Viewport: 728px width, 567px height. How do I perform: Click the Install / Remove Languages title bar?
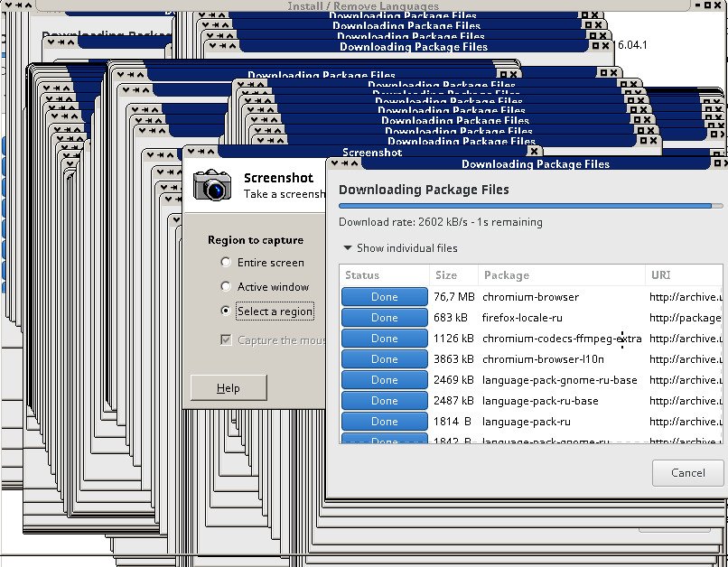pyautogui.click(x=363, y=5)
